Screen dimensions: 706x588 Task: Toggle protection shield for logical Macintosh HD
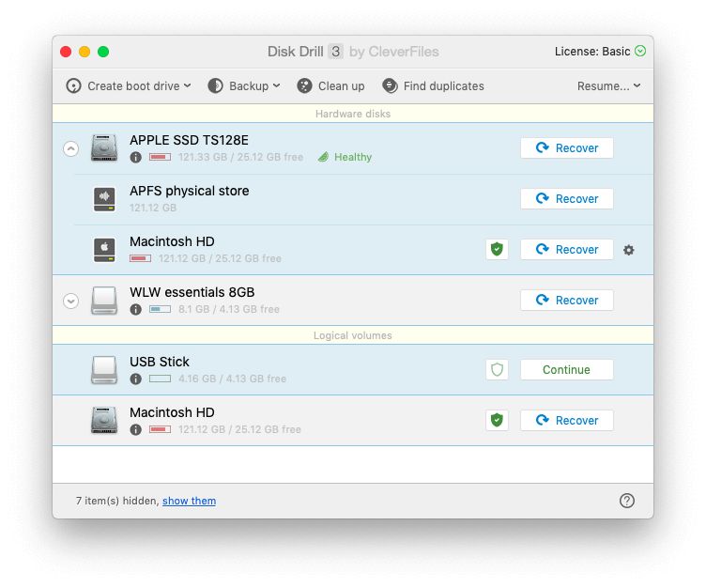coord(497,420)
